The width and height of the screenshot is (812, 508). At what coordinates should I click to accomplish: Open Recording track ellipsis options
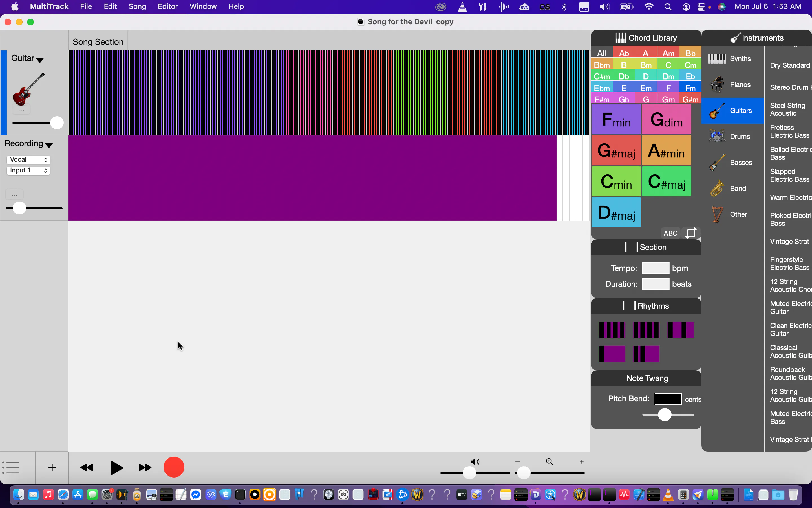click(x=14, y=194)
